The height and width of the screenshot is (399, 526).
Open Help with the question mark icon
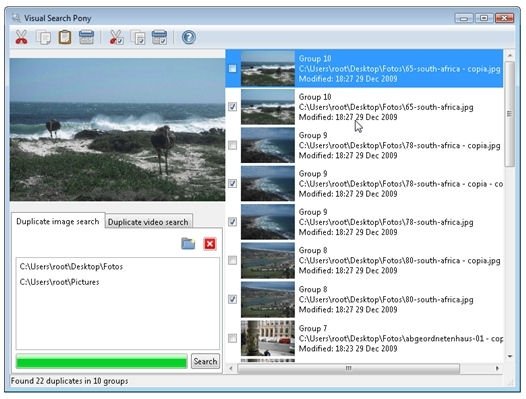[x=189, y=37]
